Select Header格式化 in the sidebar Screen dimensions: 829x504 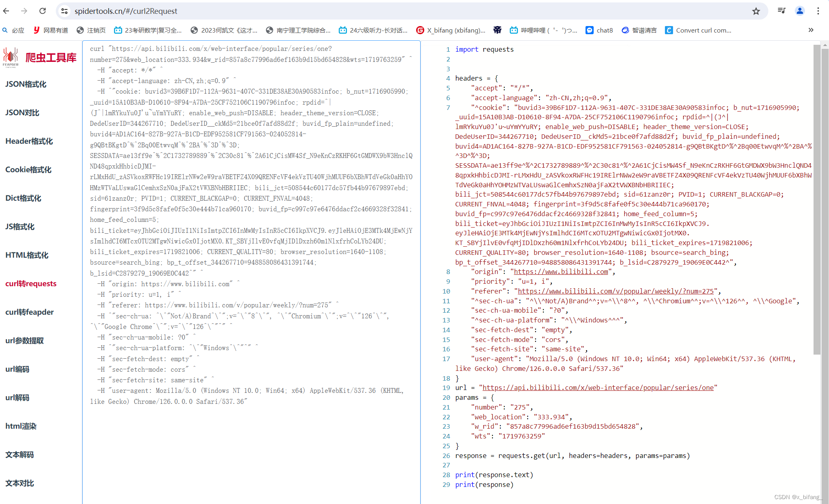[x=29, y=141]
